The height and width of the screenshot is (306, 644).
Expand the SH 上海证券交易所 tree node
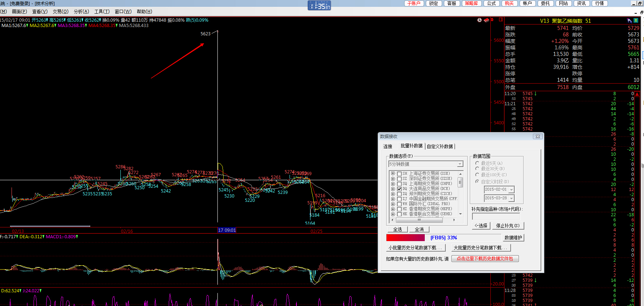coord(393,174)
